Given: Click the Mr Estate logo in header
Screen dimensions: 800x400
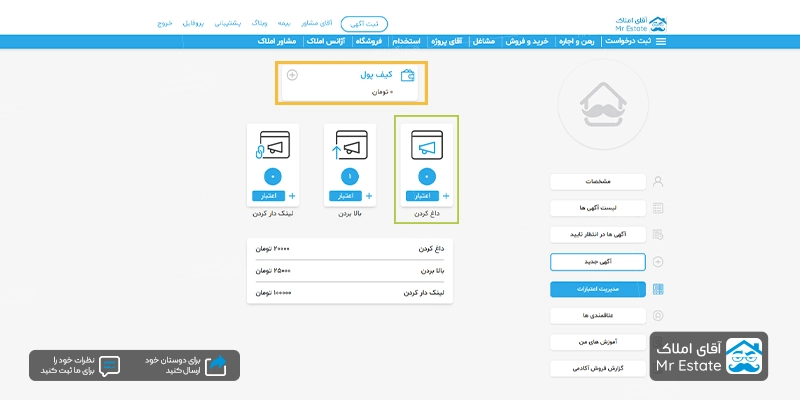Looking at the screenshot, I should point(643,21).
